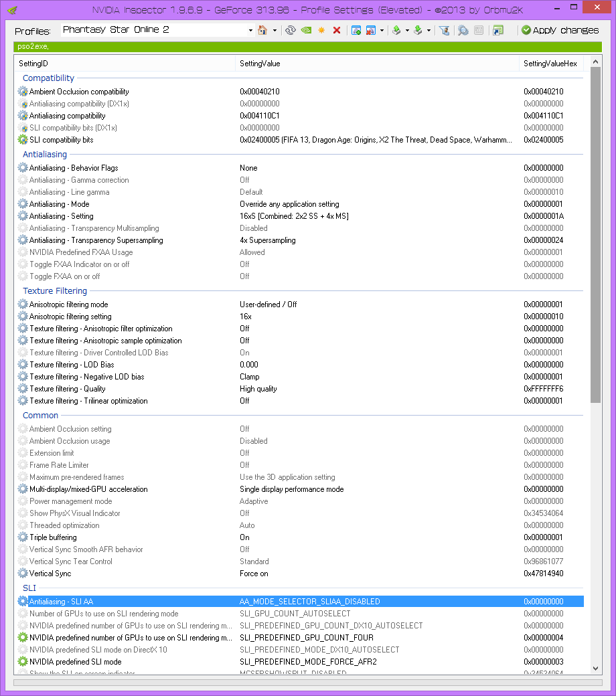Click the greyed-out grid icon in toolbar

[479, 30]
